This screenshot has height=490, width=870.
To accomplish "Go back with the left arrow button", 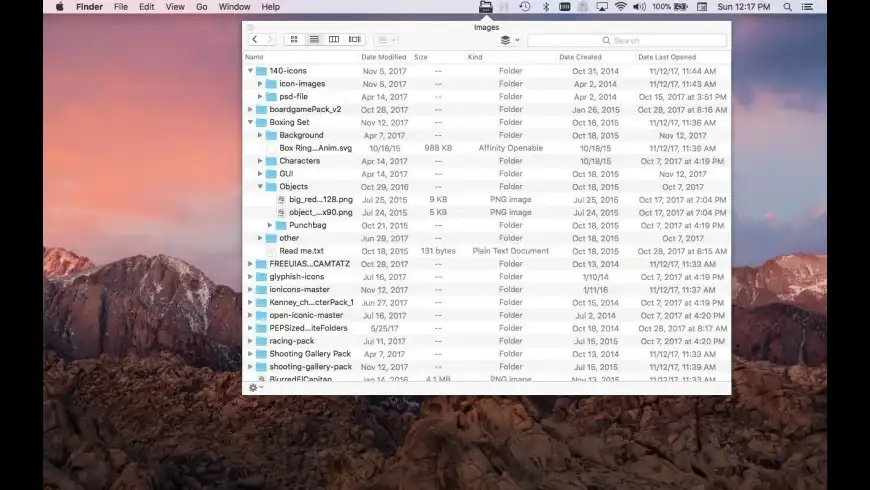I will (255, 39).
